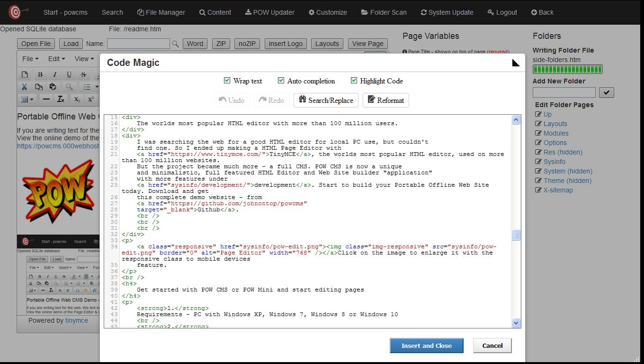Click the checkmark button to add folder

click(x=607, y=92)
